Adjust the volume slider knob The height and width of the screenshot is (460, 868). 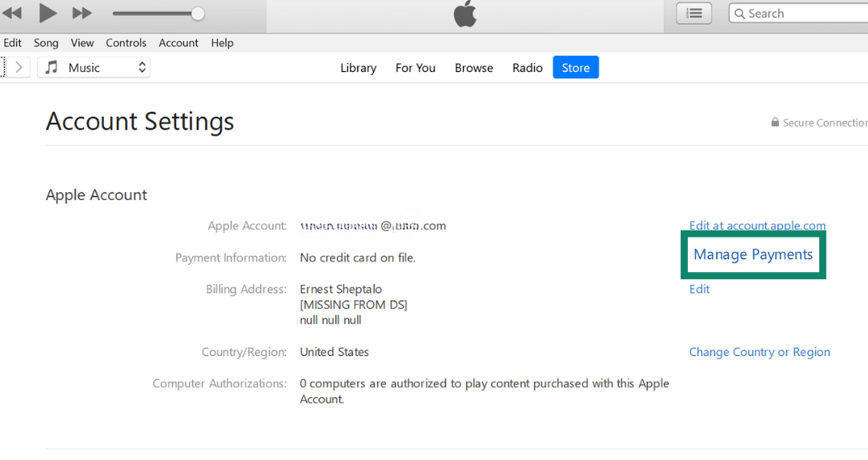pos(198,14)
